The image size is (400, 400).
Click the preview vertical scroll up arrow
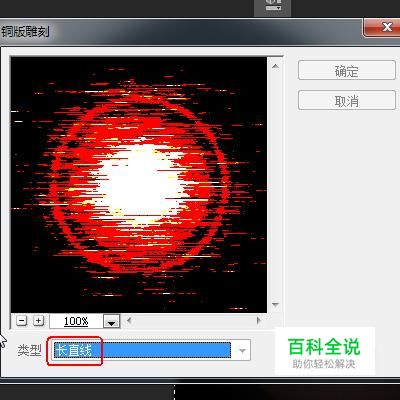[x=275, y=66]
